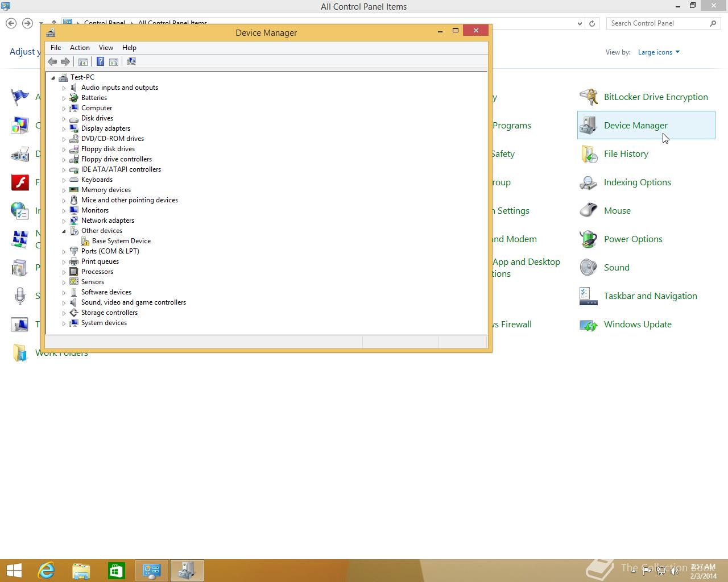This screenshot has width=728, height=582.
Task: Click Scan for hardware changes icon
Action: point(131,61)
